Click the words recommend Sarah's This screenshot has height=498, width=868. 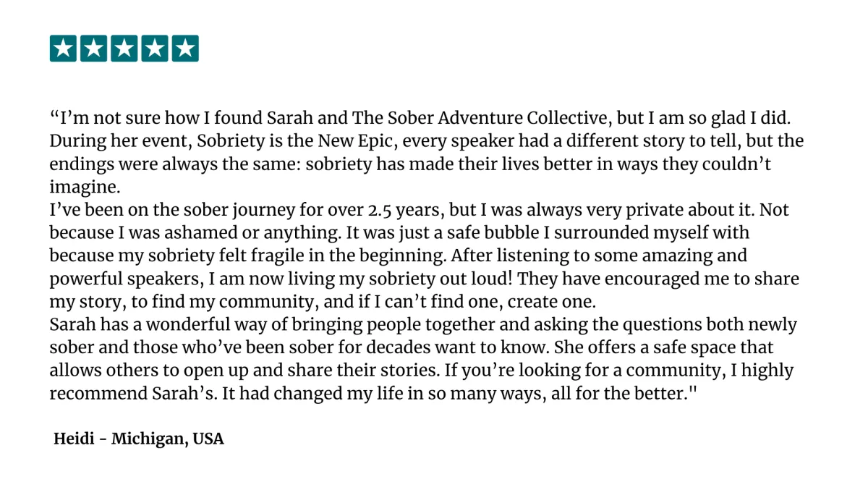pyautogui.click(x=122, y=394)
